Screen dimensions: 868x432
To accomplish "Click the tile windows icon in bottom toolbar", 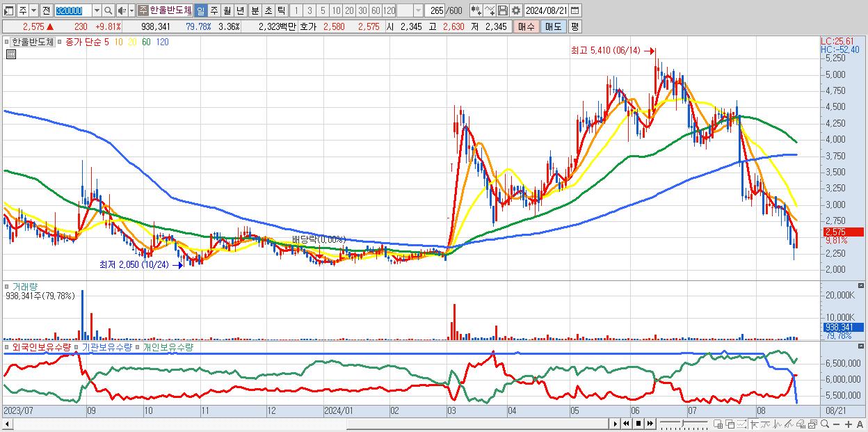I will click(x=718, y=424).
